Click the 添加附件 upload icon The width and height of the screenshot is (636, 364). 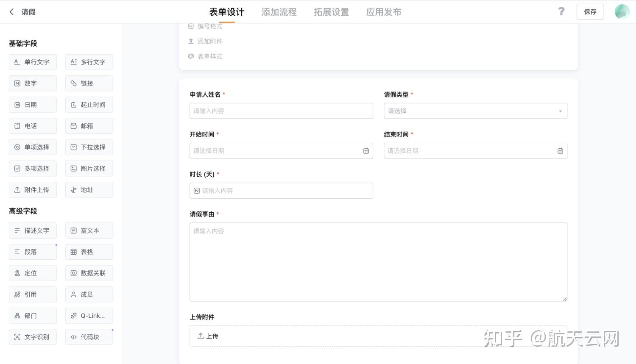pyautogui.click(x=191, y=42)
